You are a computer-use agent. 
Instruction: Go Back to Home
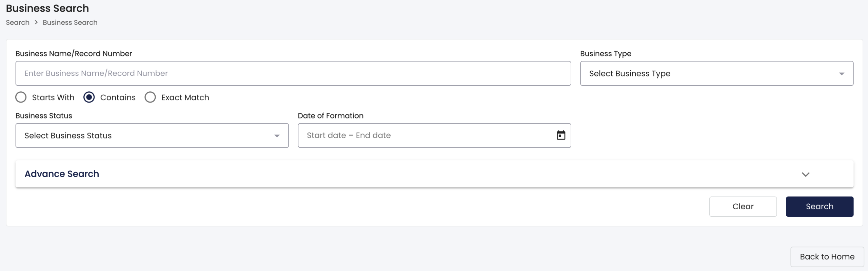coord(827,257)
